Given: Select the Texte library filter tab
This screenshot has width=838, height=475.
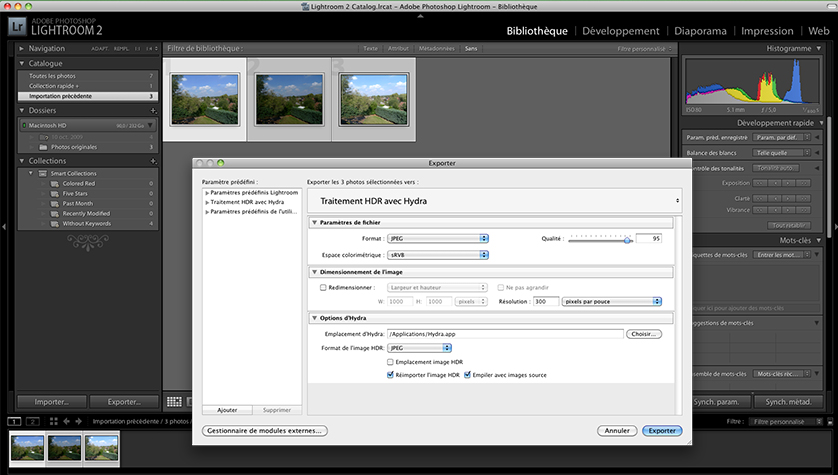Looking at the screenshot, I should click(370, 49).
